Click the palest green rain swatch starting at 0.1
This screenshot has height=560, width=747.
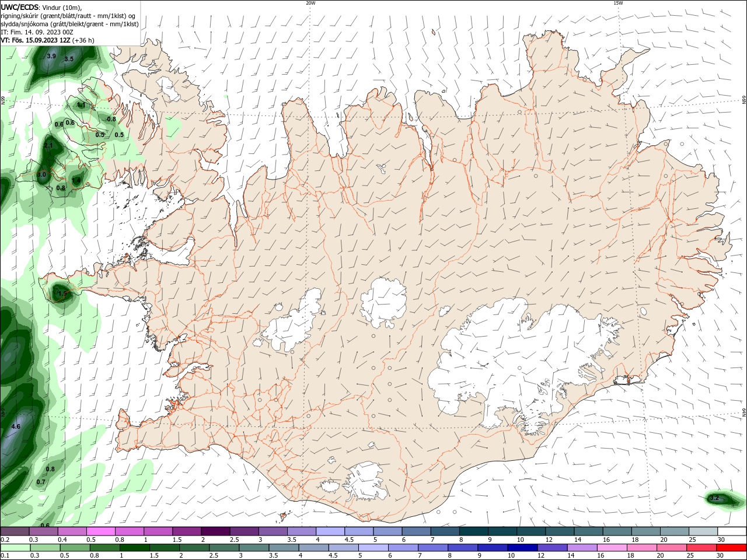pyautogui.click(x=15, y=548)
